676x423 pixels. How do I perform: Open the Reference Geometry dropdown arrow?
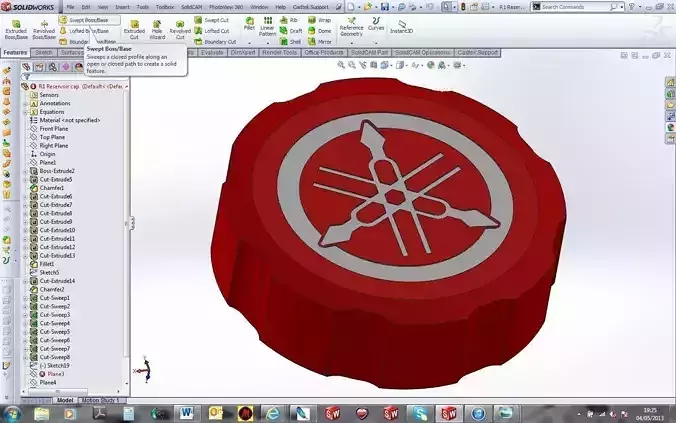(352, 43)
